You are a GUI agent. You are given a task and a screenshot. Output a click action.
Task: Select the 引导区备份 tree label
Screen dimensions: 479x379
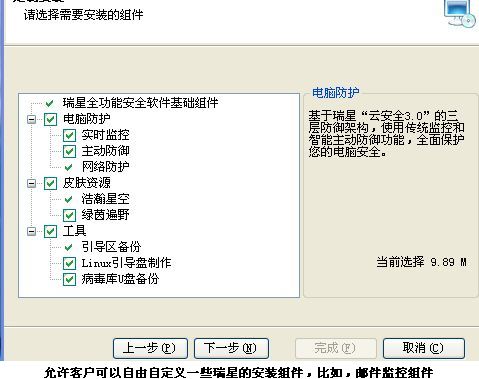click(x=111, y=247)
